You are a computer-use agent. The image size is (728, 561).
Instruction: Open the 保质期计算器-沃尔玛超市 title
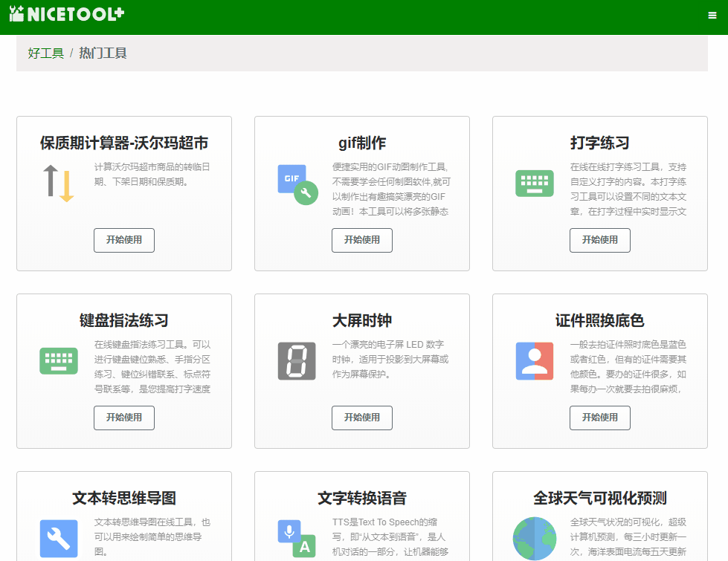[124, 143]
